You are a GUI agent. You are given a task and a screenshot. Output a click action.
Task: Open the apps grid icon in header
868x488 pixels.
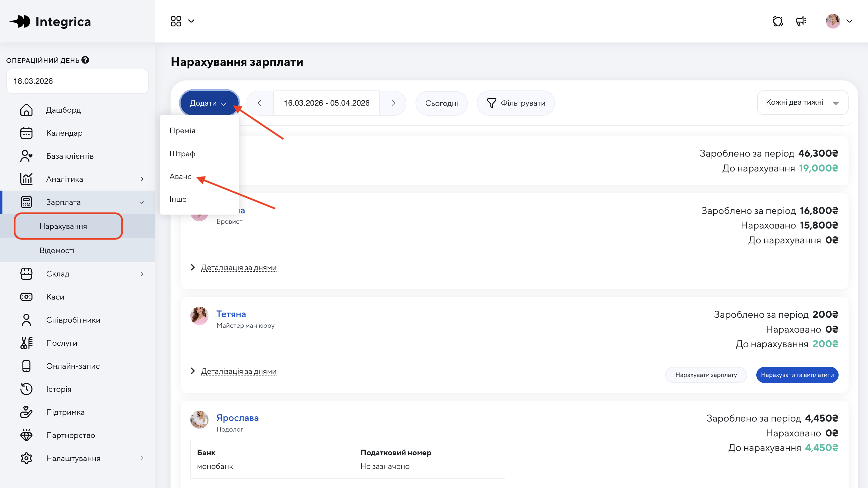176,21
